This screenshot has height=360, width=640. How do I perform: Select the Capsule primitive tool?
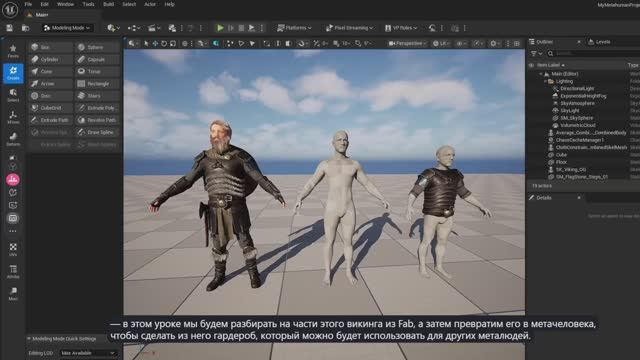[x=97, y=60]
